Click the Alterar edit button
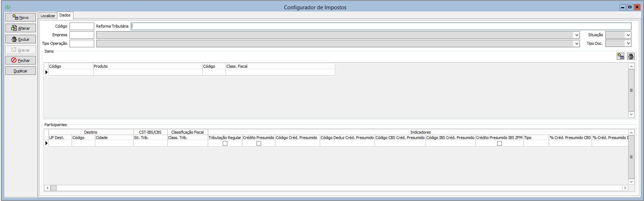644x201 pixels. (x=20, y=28)
